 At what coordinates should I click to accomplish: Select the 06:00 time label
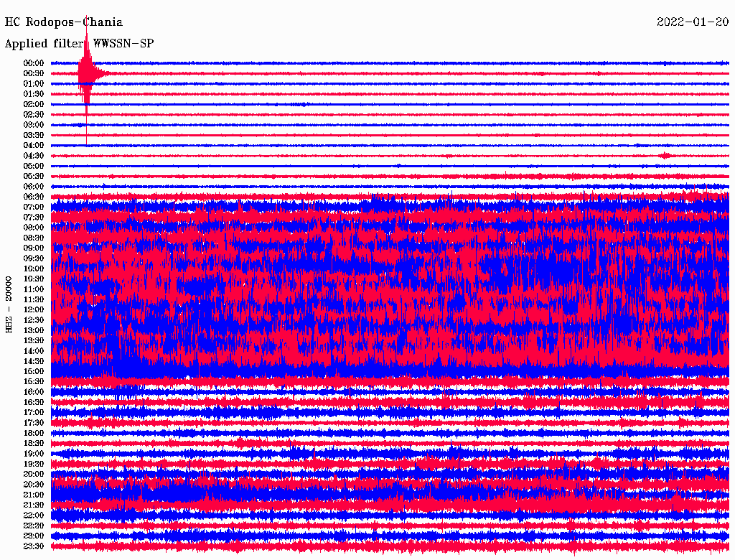click(34, 186)
